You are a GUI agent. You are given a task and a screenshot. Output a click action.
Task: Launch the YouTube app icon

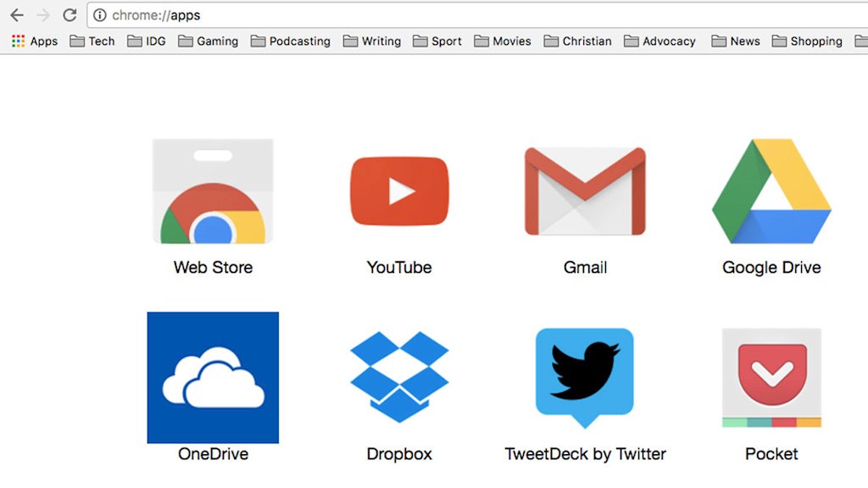click(x=399, y=191)
